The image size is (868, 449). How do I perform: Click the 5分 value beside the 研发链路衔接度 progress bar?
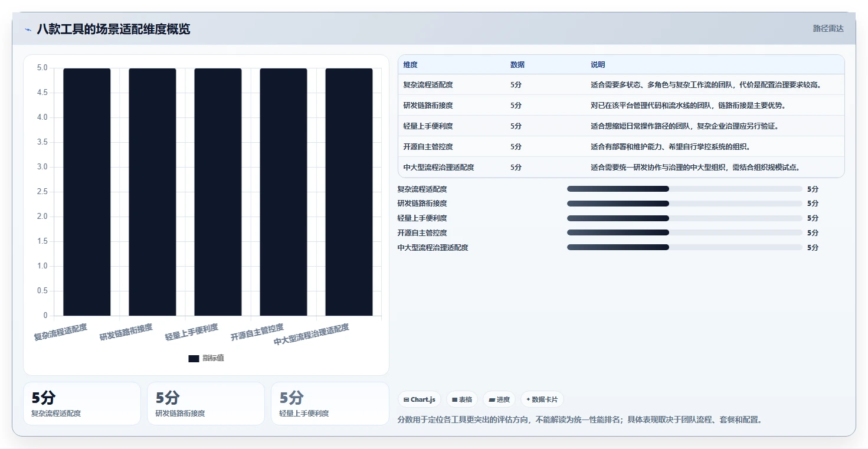click(x=813, y=204)
